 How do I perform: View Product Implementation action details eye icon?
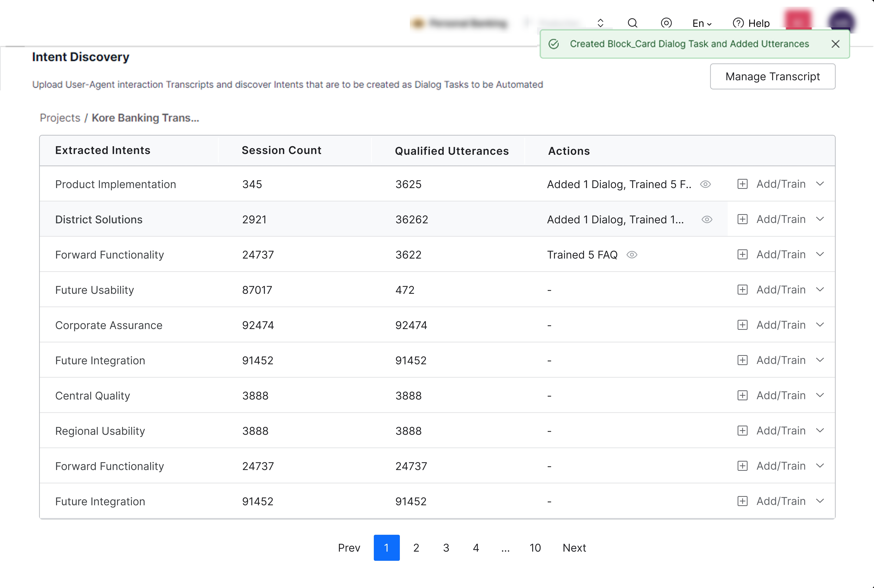coord(705,184)
